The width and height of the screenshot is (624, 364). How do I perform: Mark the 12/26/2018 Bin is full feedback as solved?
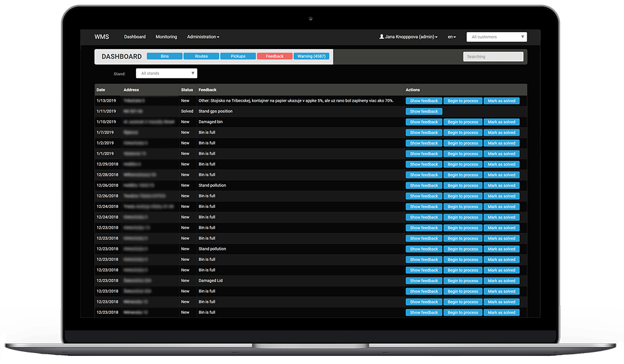click(501, 196)
